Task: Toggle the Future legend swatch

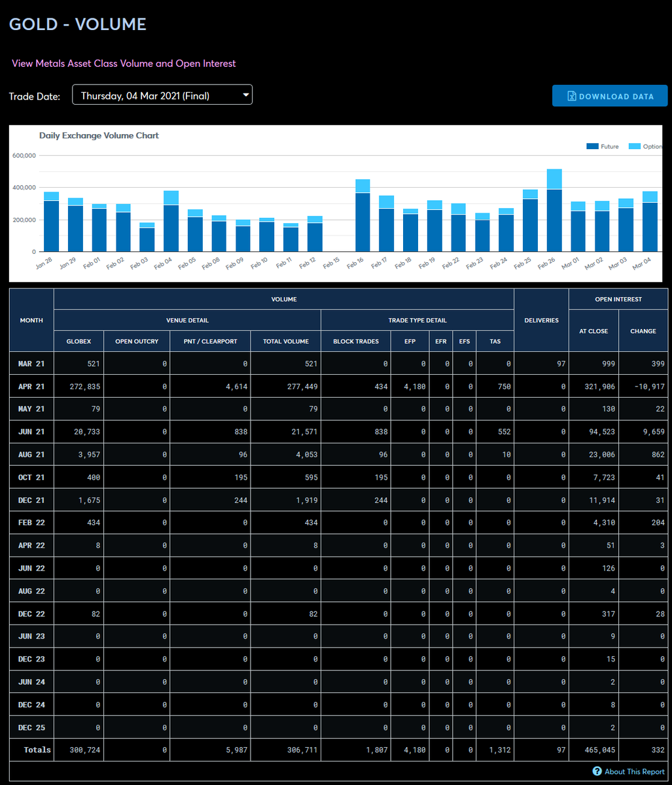Action: pos(592,147)
